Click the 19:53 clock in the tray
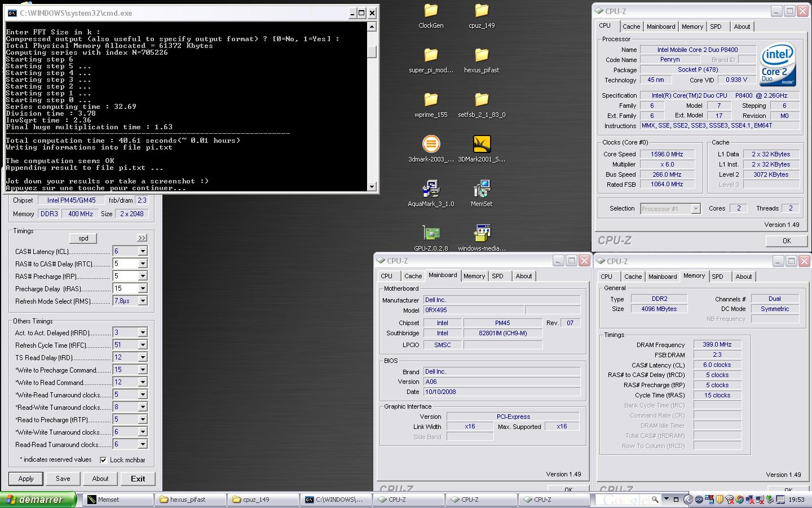This screenshot has height=508, width=812. tap(796, 500)
